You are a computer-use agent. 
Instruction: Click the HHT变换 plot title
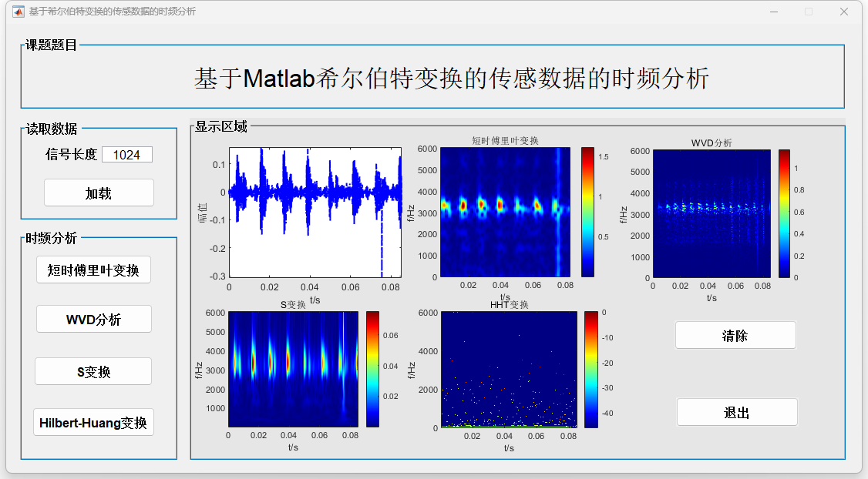point(510,305)
